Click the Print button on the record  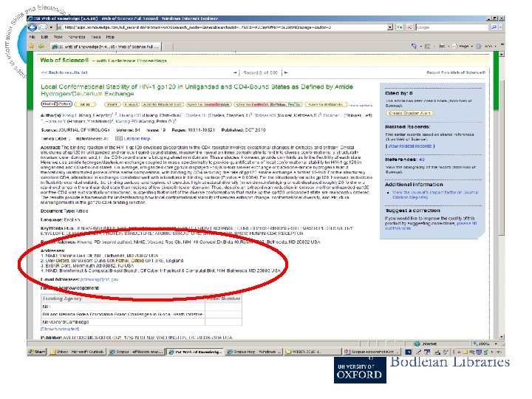pos(112,104)
